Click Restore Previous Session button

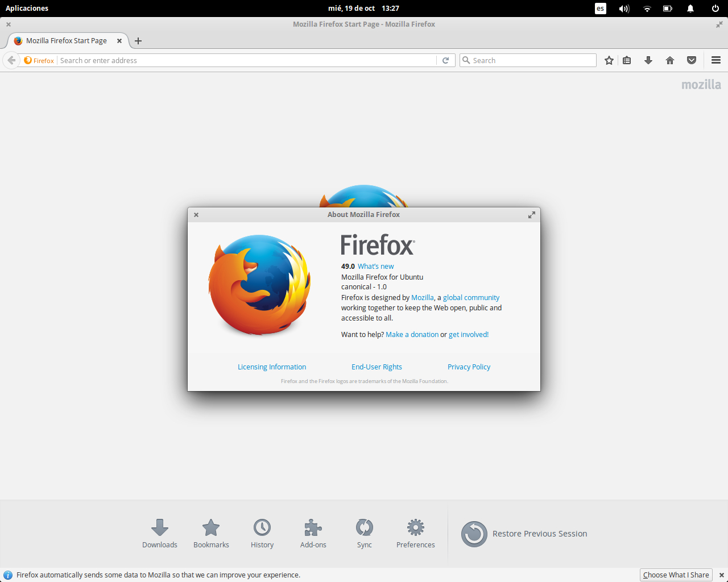pos(524,534)
